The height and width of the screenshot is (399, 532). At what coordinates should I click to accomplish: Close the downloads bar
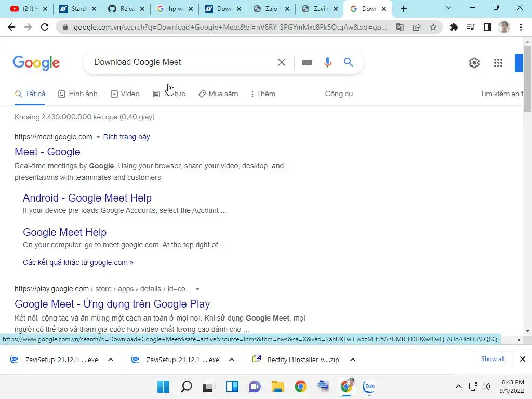tap(523, 359)
